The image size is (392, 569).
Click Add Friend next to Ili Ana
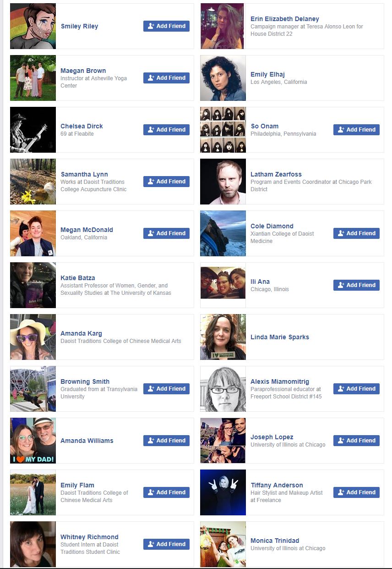point(356,285)
